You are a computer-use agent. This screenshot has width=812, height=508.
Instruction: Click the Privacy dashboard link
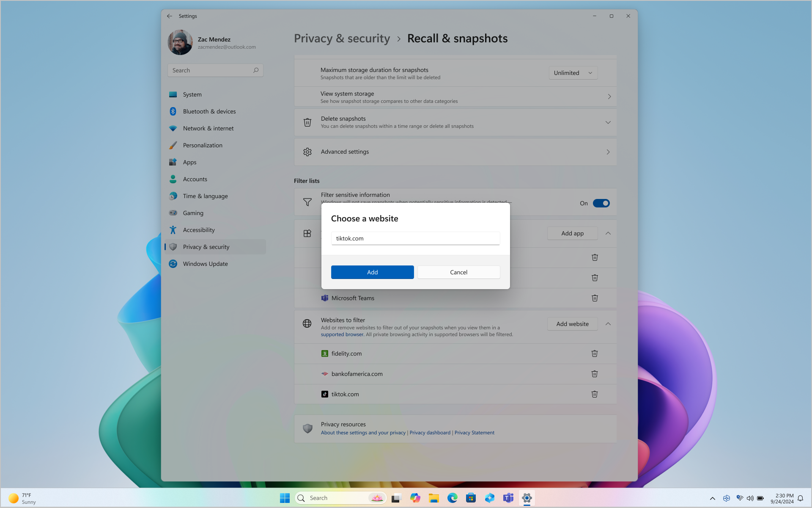click(x=430, y=432)
